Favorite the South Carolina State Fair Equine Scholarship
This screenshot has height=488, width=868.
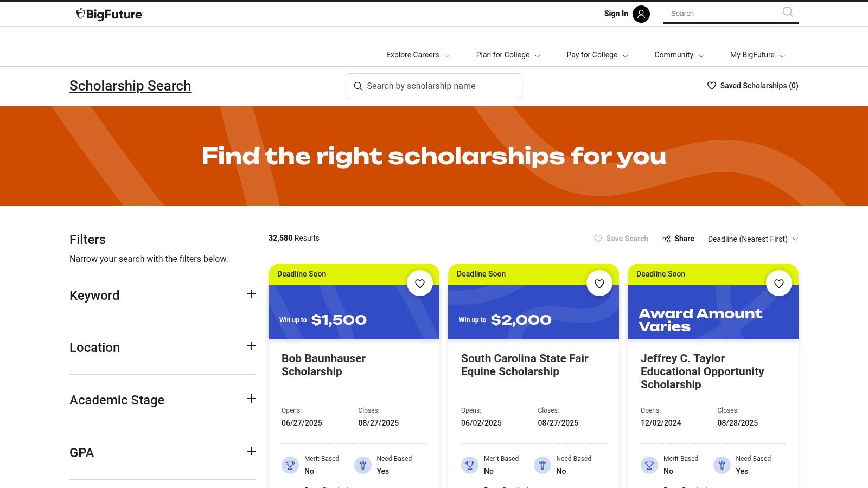tap(599, 282)
